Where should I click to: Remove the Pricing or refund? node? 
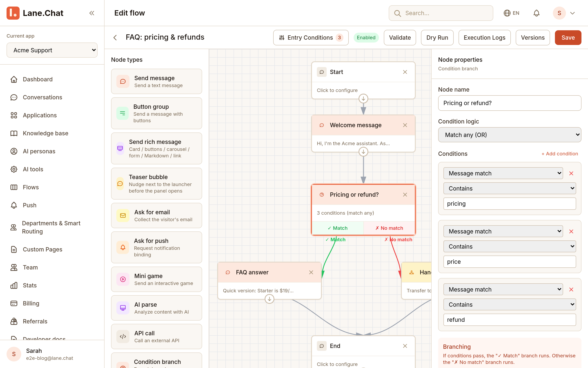(x=405, y=195)
